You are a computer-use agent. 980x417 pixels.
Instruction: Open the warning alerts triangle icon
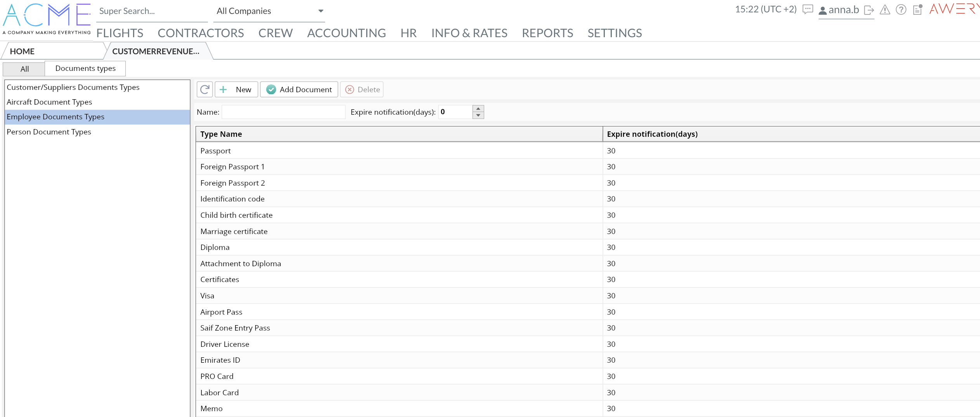pos(885,10)
